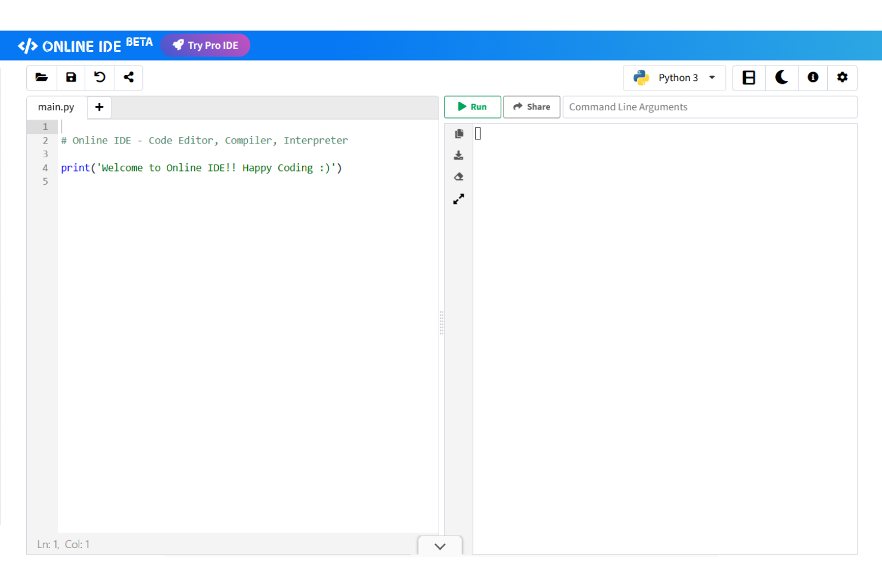Open the Python 3 language dropdown
This screenshot has height=588, width=882.
click(674, 77)
